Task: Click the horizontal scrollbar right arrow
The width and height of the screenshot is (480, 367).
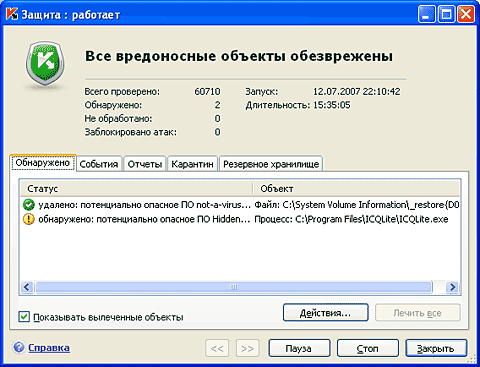Action: tap(452, 287)
